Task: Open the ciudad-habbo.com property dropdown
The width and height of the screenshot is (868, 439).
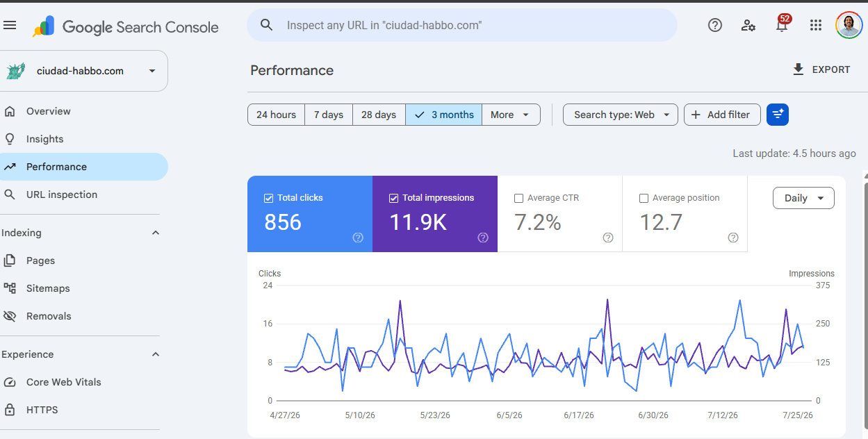Action: pyautogui.click(x=84, y=71)
